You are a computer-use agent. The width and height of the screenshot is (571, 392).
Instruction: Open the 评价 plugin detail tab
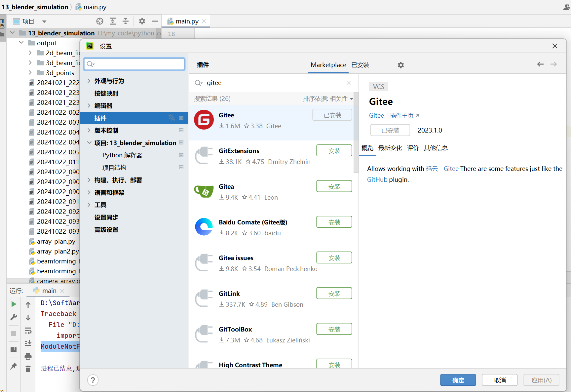pos(413,148)
